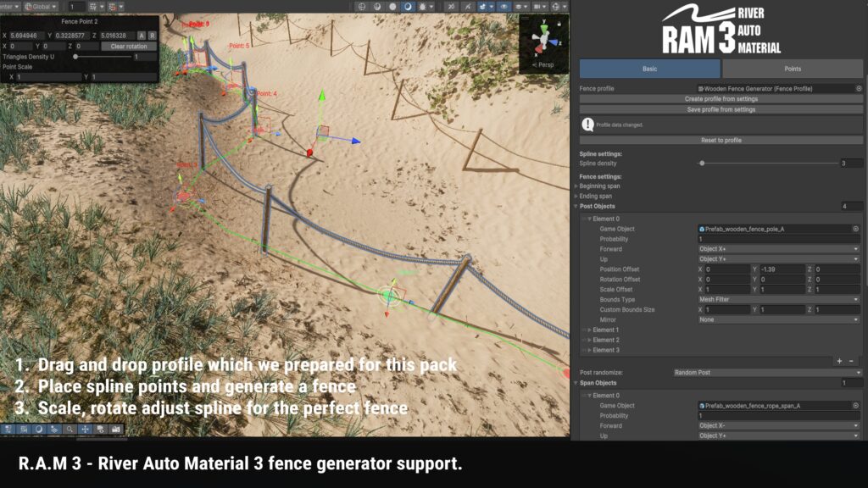Click Reset to profile button
Image resolution: width=868 pixels, height=488 pixels.
[x=721, y=140]
